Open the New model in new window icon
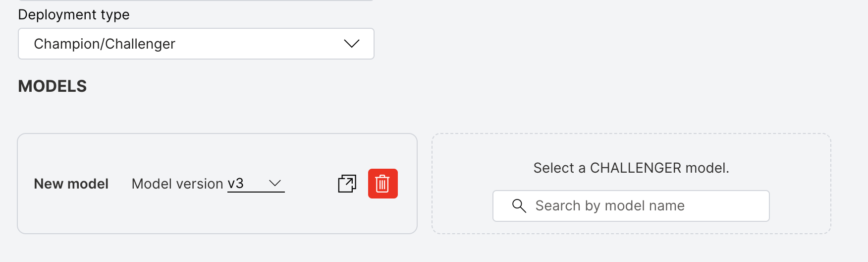 (x=347, y=184)
